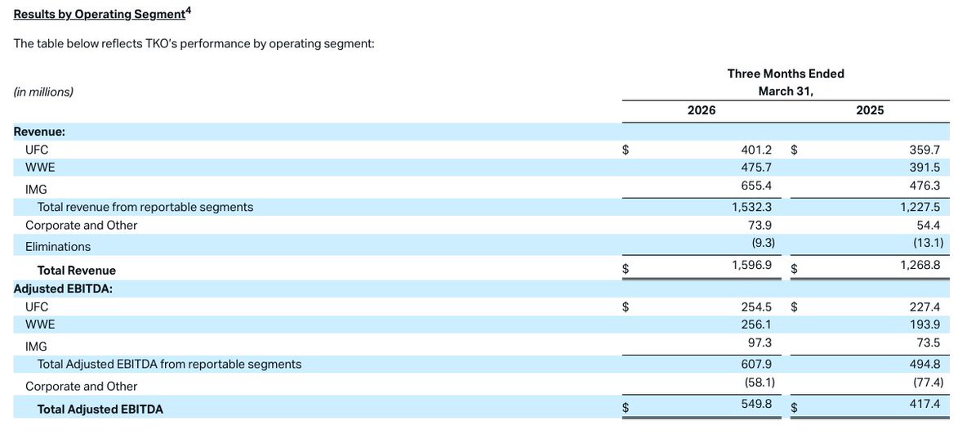980x434 pixels.
Task: Click the WWE Adjusted EBITDA value 193.9
Action: (x=924, y=324)
